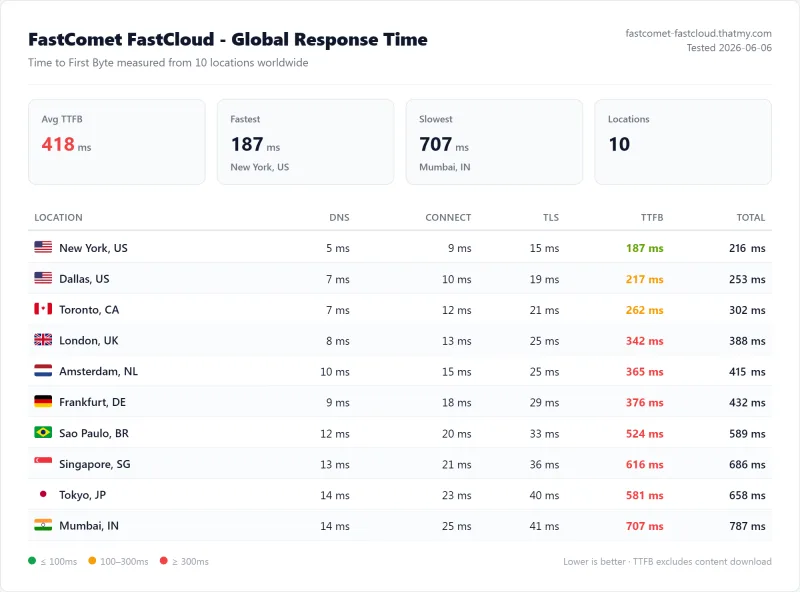Click the 388 ms total for London
Screen dimensions: 800x592
747,340
